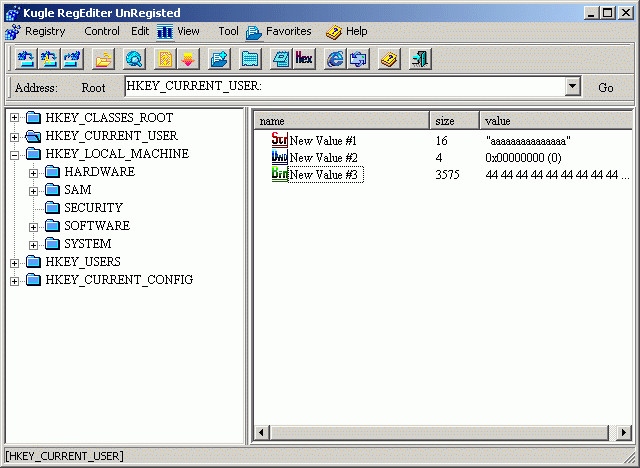
Task: Open the Favorites menu
Action: [289, 31]
